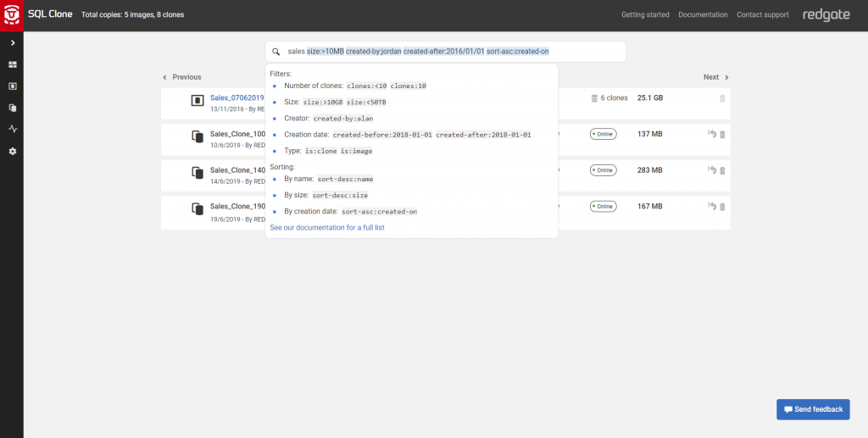Select the Sales_Clone_140 row name
The height and width of the screenshot is (438, 868).
tap(237, 169)
